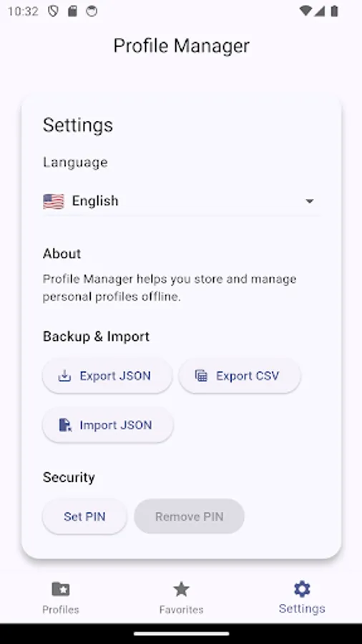Tap the Set PIN button
Screen dimensions: 362x644
pos(84,516)
